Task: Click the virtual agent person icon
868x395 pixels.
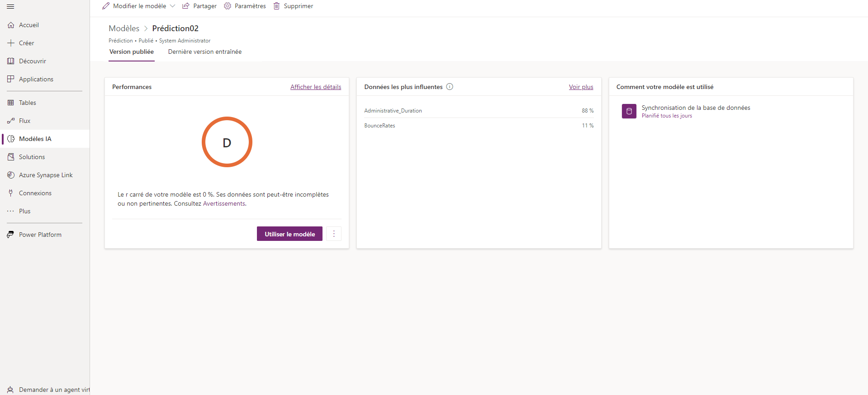Action: (x=10, y=390)
